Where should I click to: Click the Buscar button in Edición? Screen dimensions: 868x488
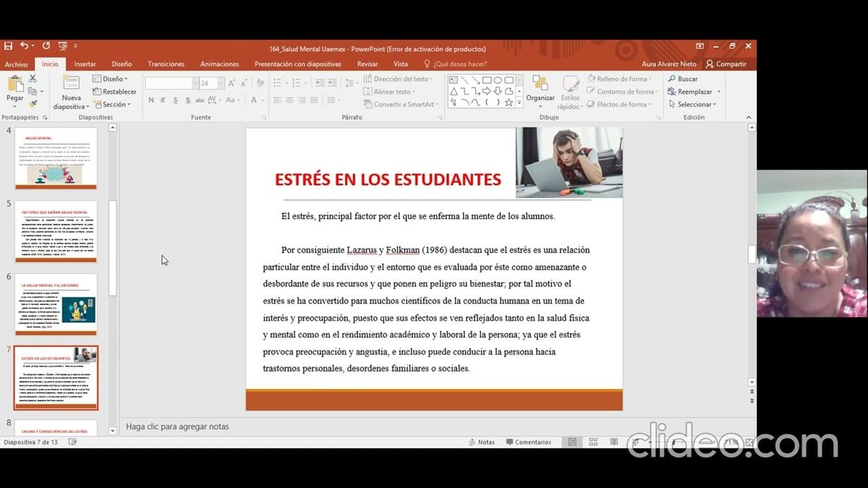click(x=683, y=79)
